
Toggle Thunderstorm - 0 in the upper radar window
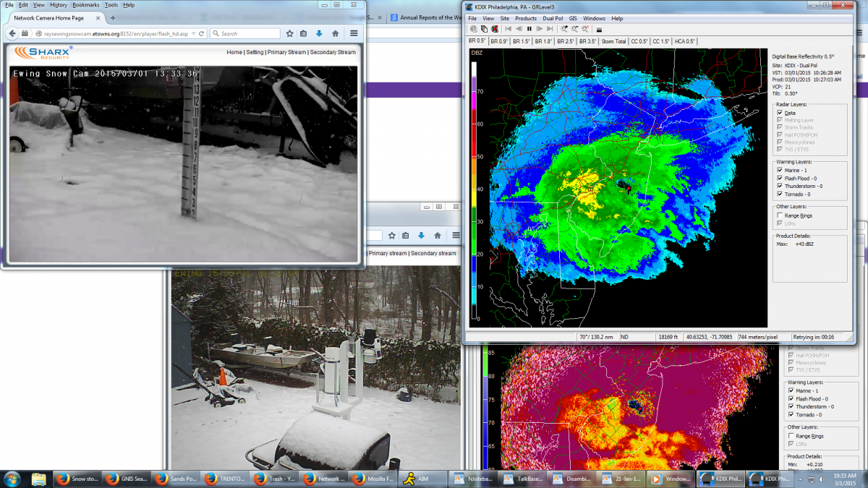pos(780,186)
